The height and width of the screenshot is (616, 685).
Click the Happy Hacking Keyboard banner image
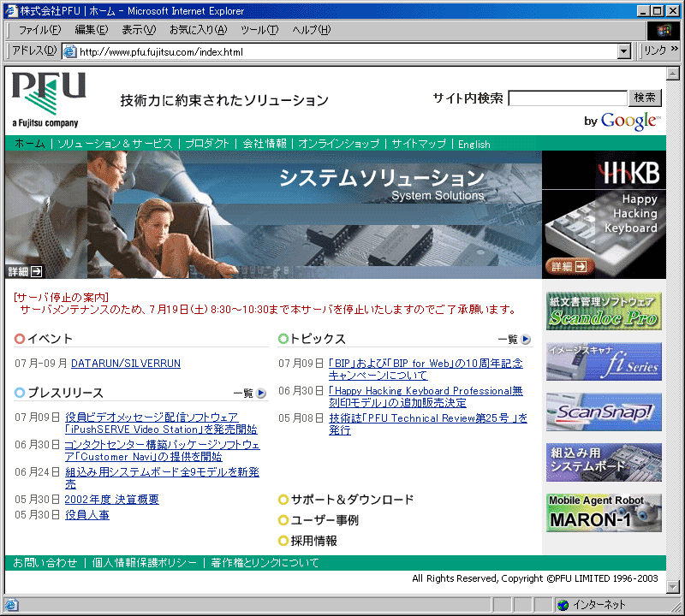[x=604, y=215]
